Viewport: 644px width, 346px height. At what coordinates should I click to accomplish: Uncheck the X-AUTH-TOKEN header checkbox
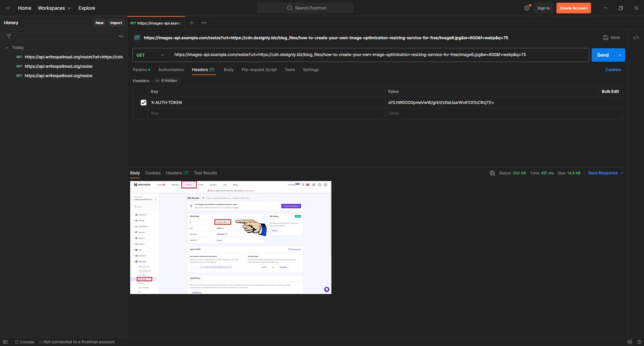(143, 103)
